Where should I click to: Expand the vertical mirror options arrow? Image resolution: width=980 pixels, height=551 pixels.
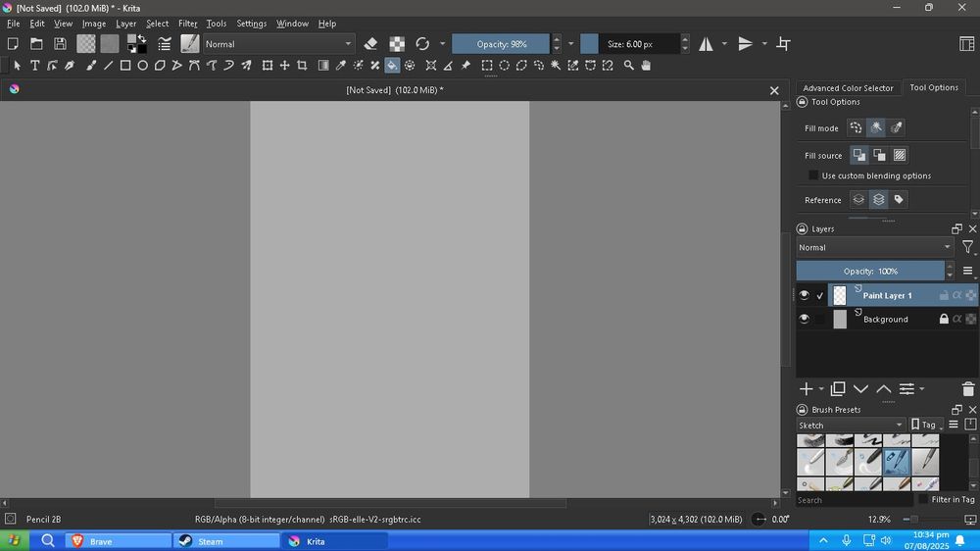pos(763,44)
